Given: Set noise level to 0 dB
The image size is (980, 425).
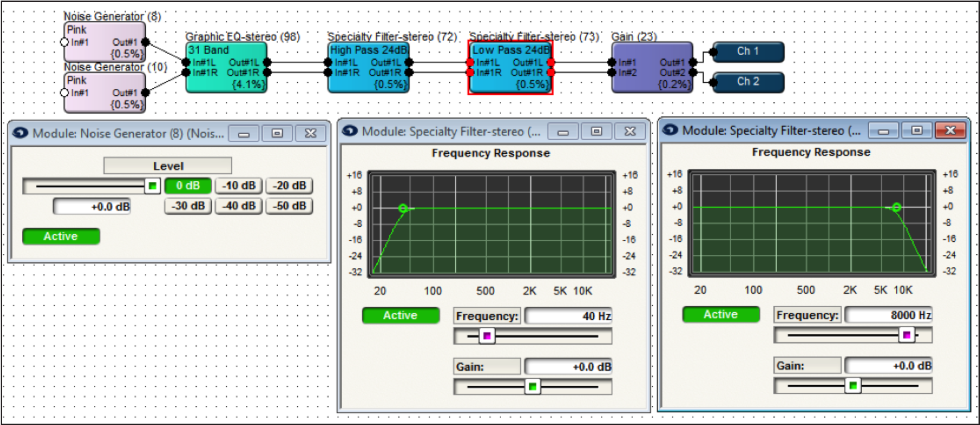Looking at the screenshot, I should (x=188, y=186).
